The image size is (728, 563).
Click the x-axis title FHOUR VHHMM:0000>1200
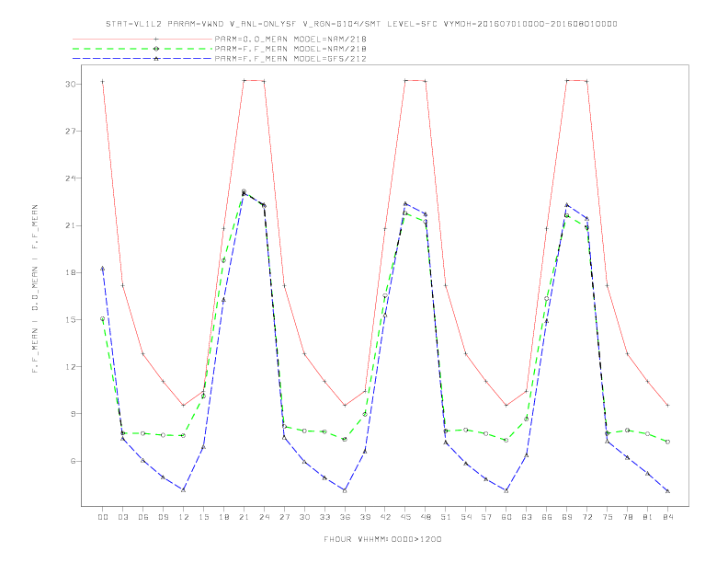coord(382,539)
